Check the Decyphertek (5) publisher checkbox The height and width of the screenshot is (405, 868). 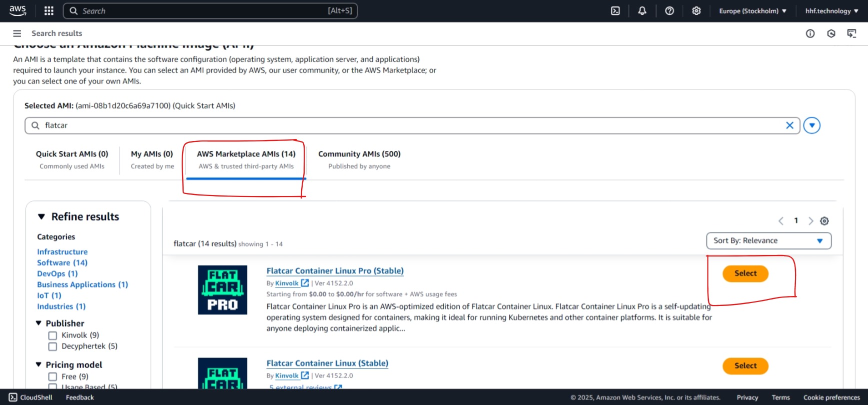tap(53, 346)
